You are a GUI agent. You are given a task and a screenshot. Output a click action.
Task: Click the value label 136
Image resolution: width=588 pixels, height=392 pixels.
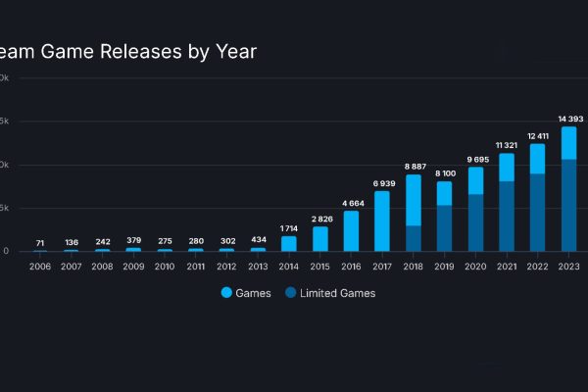[72, 242]
